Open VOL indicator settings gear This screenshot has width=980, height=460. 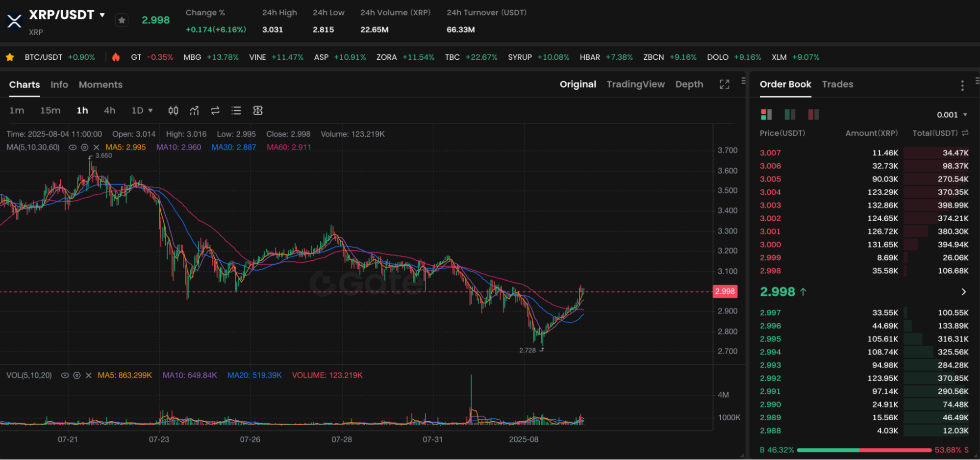(77, 375)
